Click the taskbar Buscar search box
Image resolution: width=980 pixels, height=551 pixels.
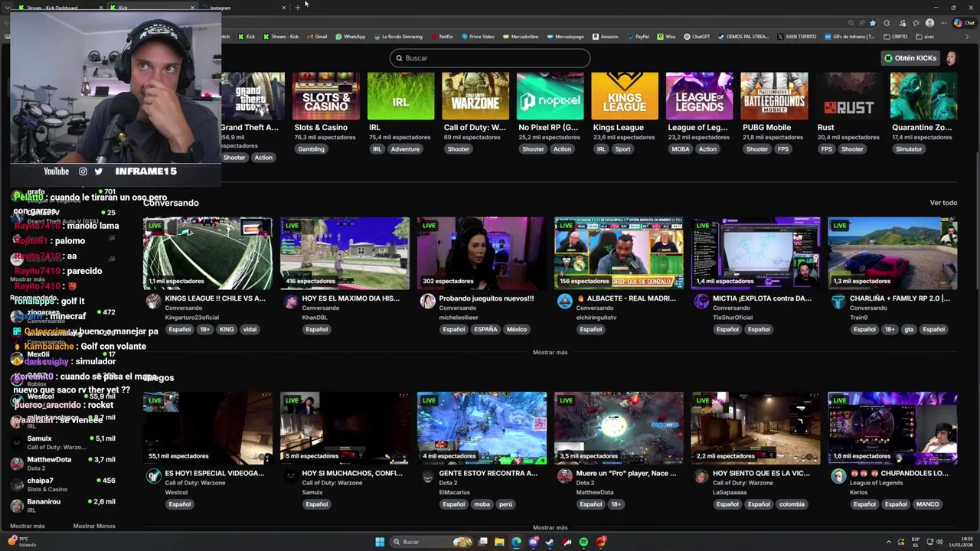431,542
